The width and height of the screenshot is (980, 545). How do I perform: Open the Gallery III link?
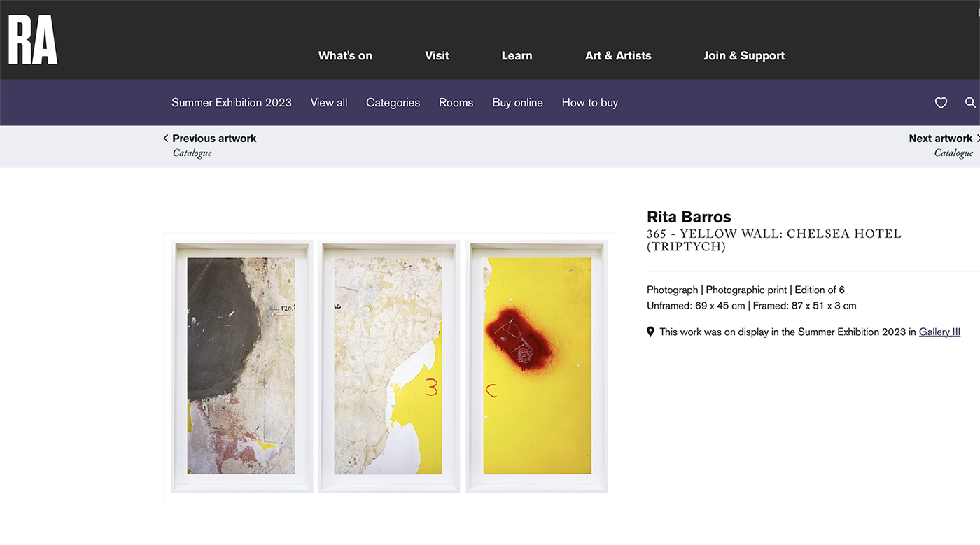[939, 332]
